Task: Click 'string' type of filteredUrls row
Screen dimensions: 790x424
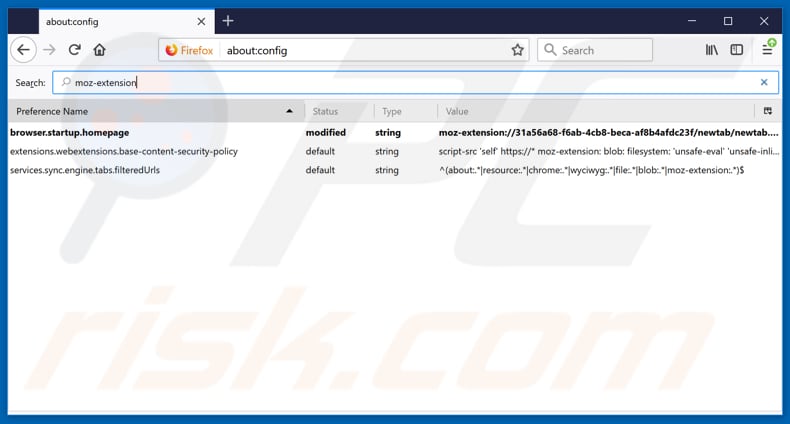Action: pyautogui.click(x=386, y=170)
